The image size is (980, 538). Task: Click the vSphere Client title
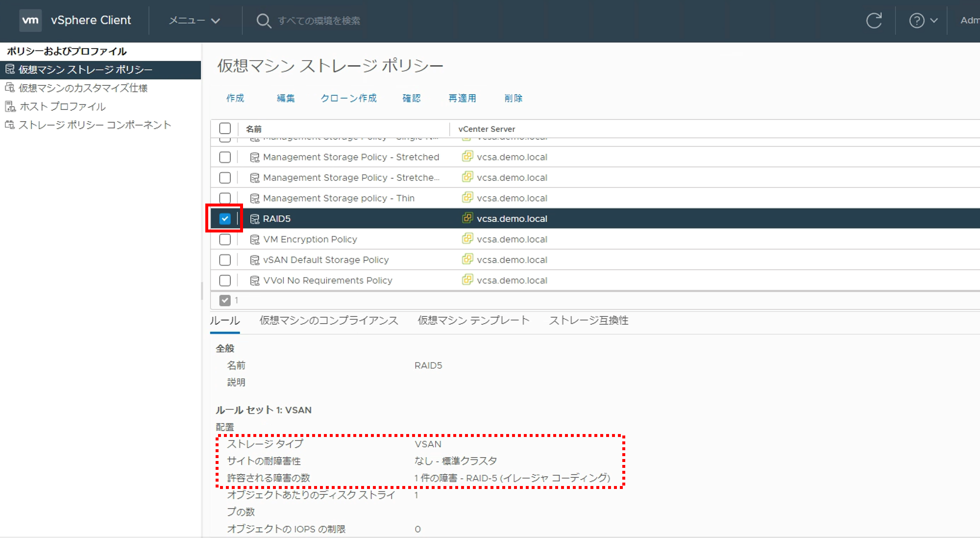(x=91, y=20)
